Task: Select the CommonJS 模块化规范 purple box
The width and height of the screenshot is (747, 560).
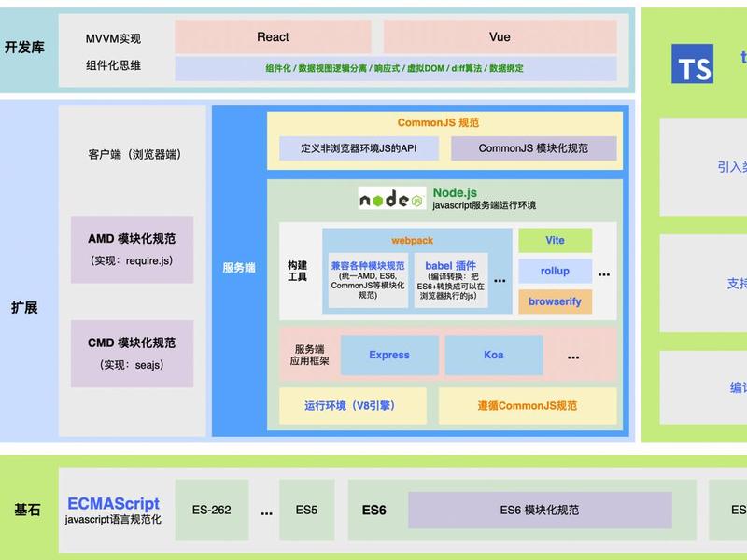Action: pyautogui.click(x=533, y=148)
